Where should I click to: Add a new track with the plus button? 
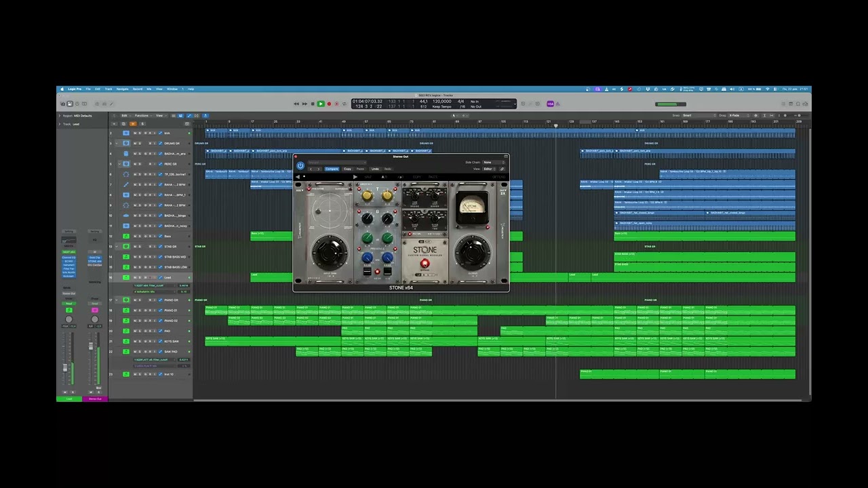[114, 124]
